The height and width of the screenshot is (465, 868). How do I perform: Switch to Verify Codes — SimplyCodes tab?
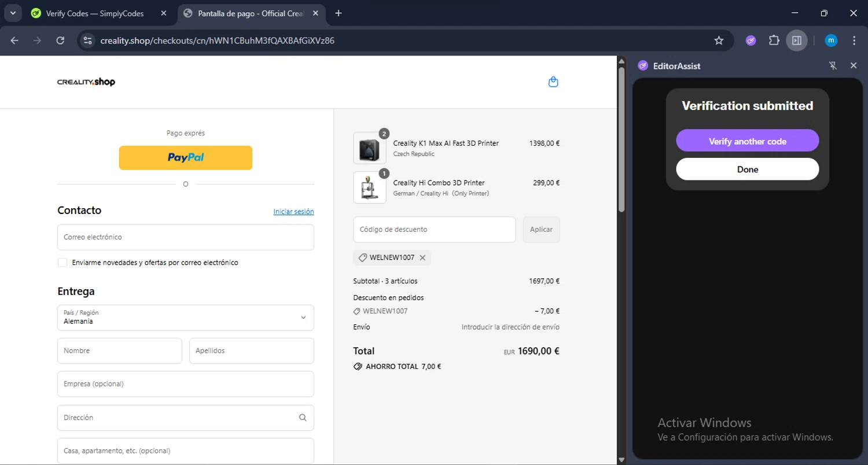94,13
